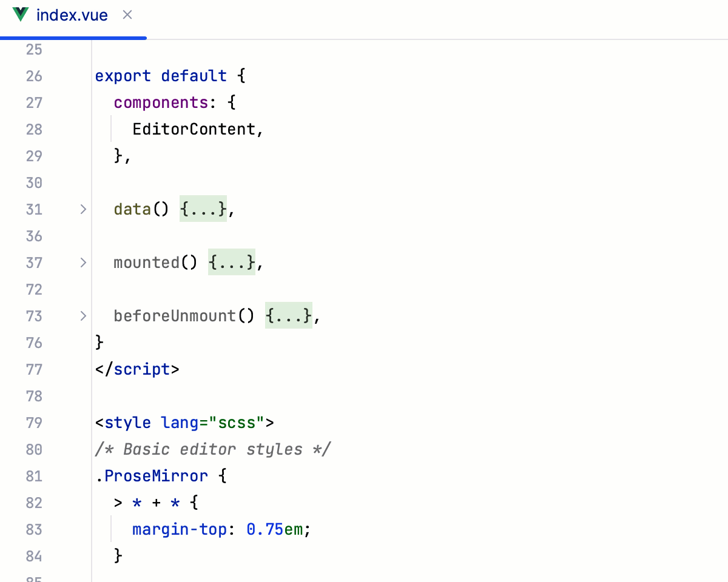Click the fold arrow beside line 31
728x582 pixels.
(83, 209)
